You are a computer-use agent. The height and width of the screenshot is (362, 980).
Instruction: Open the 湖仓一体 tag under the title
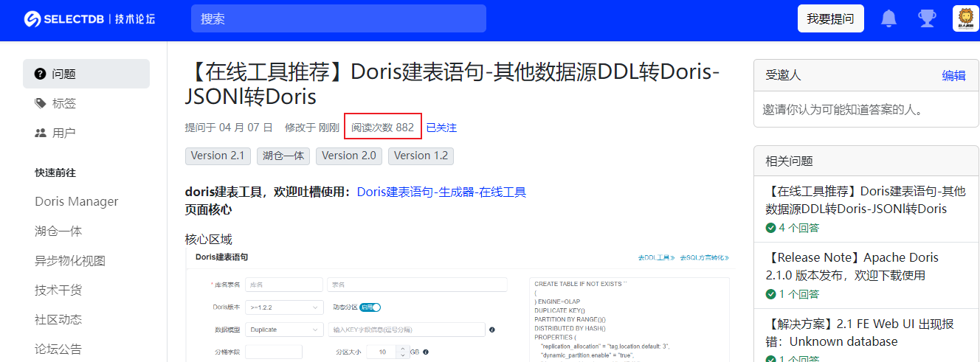pyautogui.click(x=283, y=156)
